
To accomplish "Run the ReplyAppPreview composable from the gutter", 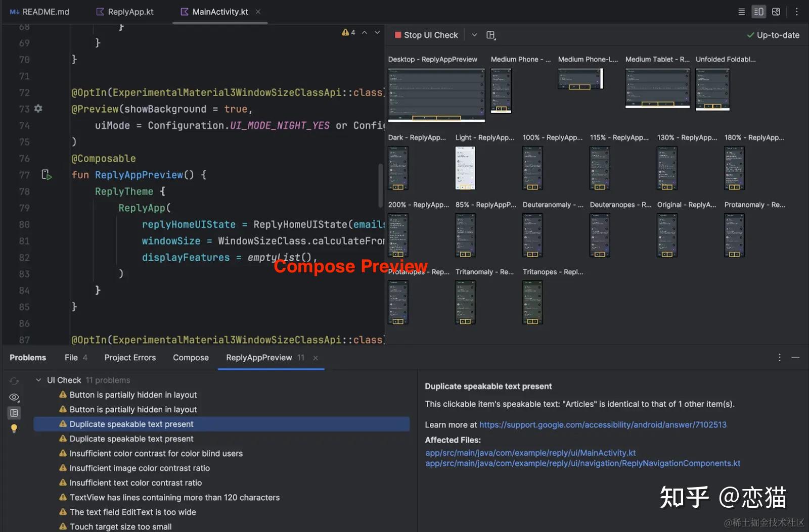I will pos(47,175).
